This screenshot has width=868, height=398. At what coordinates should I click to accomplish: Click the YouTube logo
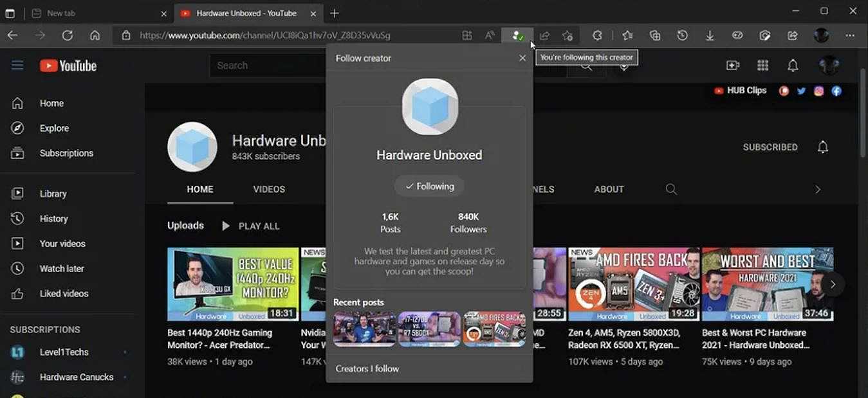pyautogui.click(x=68, y=66)
